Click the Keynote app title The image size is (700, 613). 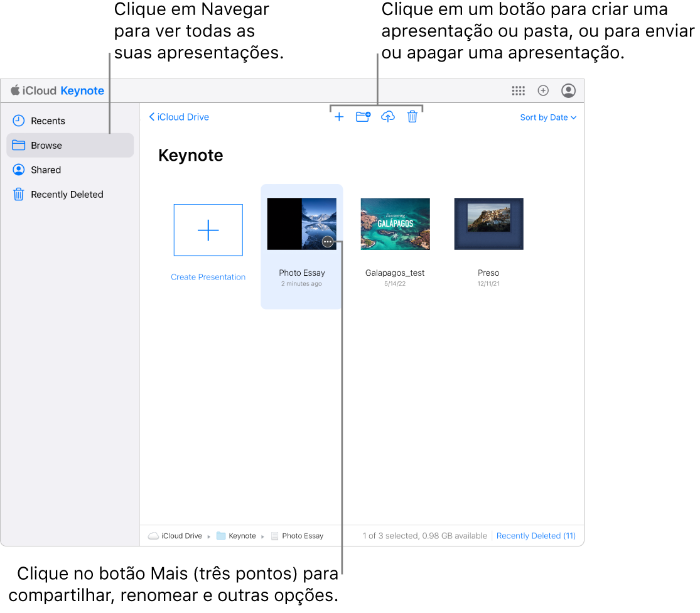coord(82,90)
